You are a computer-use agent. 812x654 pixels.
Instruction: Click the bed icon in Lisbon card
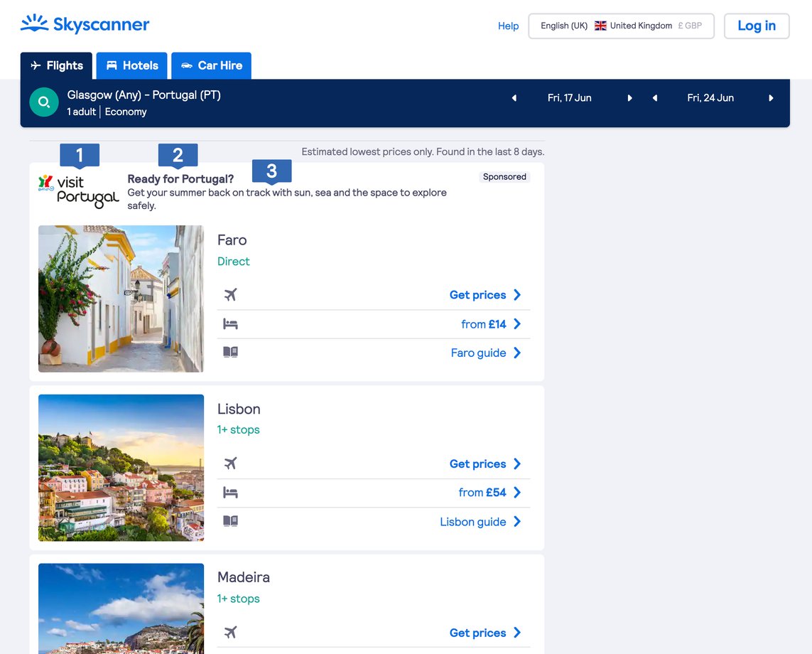tap(230, 493)
